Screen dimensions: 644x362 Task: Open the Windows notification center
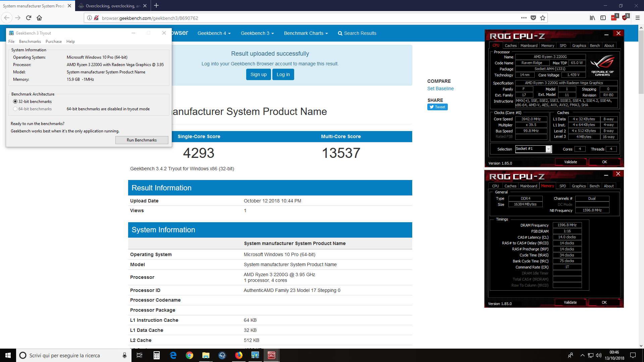[x=633, y=355]
